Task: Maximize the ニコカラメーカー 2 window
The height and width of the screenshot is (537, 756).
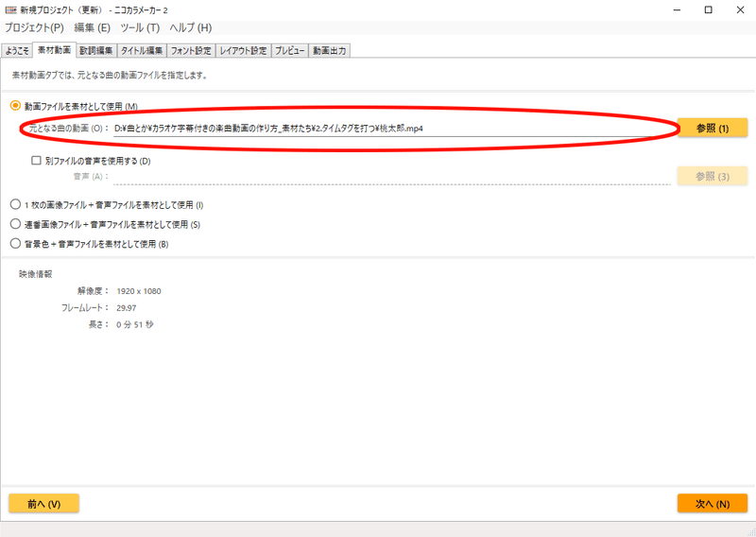Action: 708,9
